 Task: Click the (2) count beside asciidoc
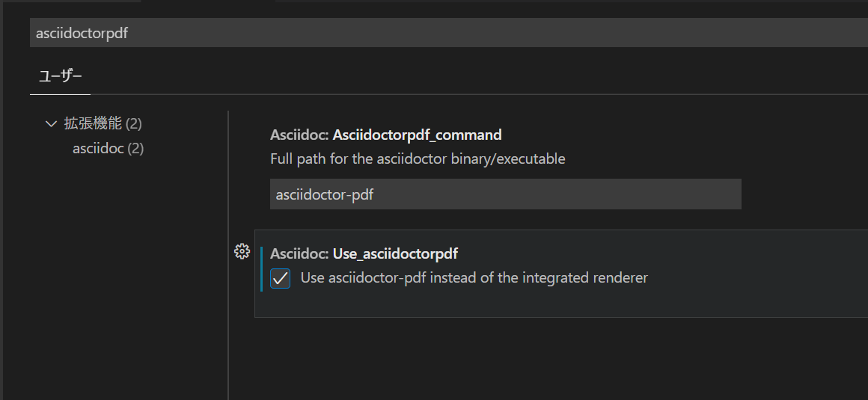[x=135, y=149]
